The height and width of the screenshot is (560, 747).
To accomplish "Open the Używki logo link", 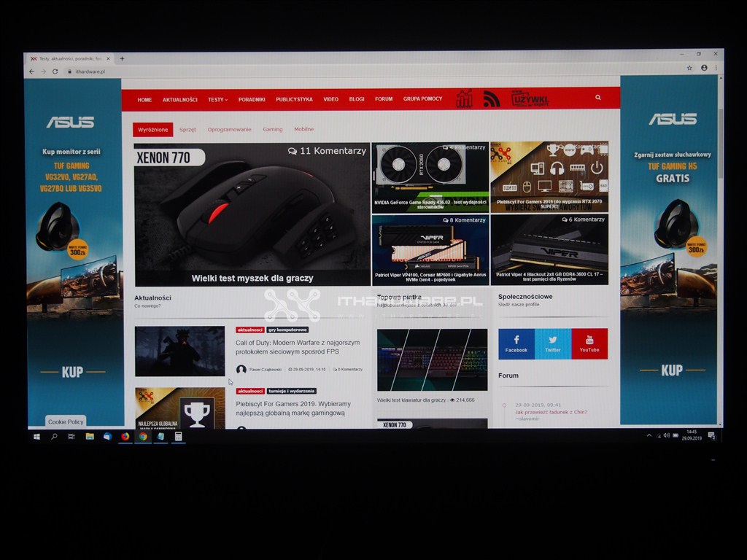I will (530, 98).
